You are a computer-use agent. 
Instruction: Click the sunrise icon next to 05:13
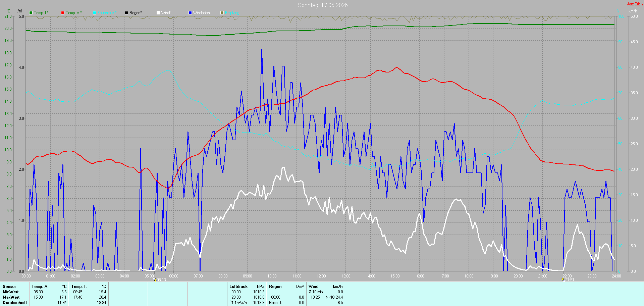click(x=155, y=279)
